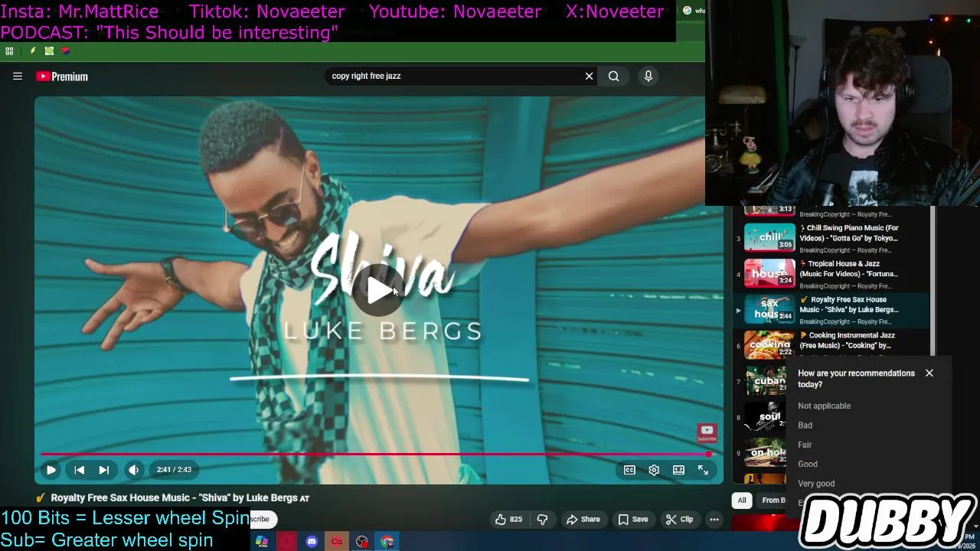The width and height of the screenshot is (980, 551).
Task: Open playlist item 'Cooking Instrumental Jazz'
Action: pyautogui.click(x=831, y=345)
